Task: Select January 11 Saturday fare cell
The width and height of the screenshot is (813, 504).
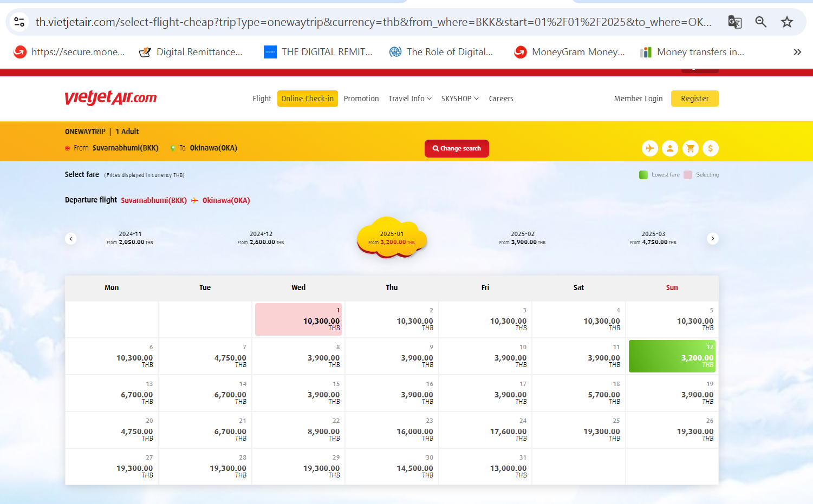Action: 578,356
